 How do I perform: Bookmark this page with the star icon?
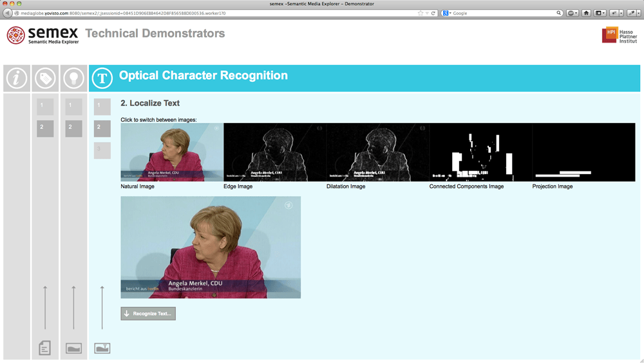pos(421,13)
